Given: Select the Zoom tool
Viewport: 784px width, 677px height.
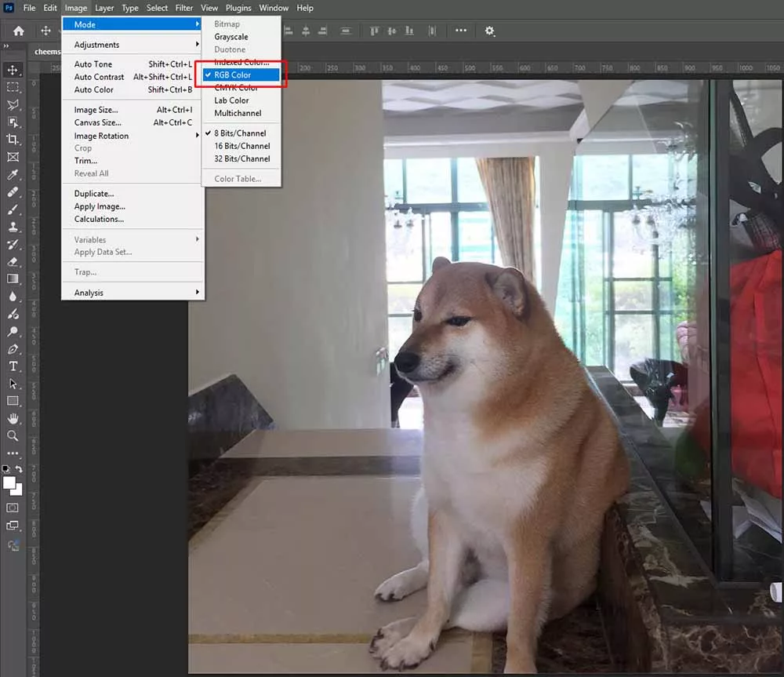Looking at the screenshot, I should click(13, 436).
